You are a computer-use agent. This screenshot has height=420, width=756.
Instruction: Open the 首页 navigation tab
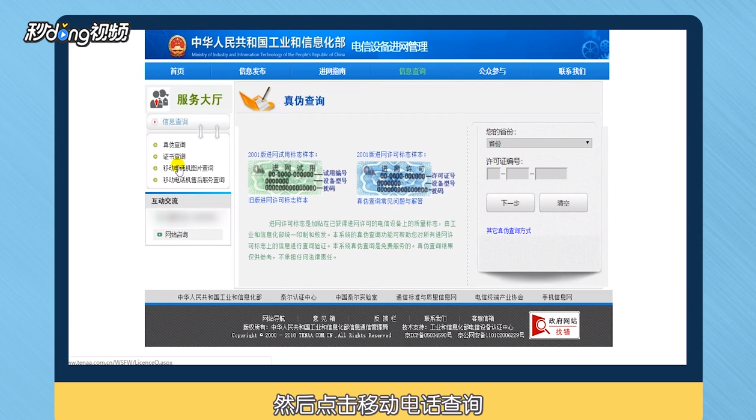pyautogui.click(x=177, y=71)
